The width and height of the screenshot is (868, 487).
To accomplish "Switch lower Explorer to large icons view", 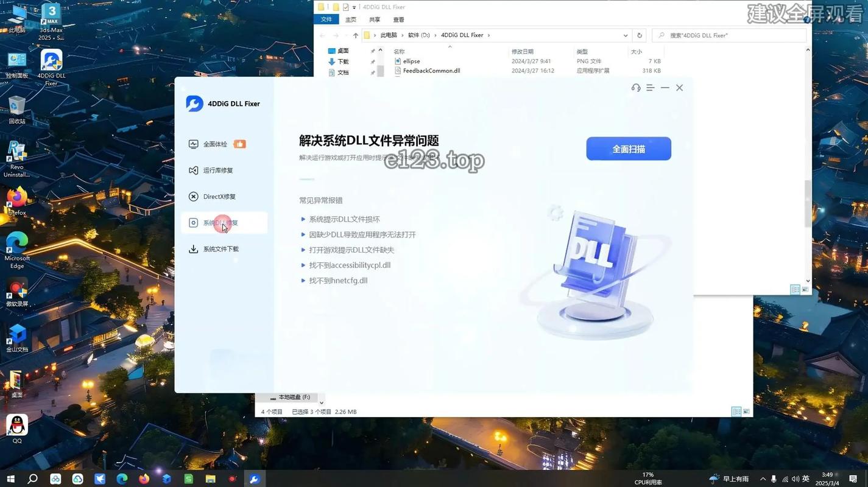I will pos(746,412).
